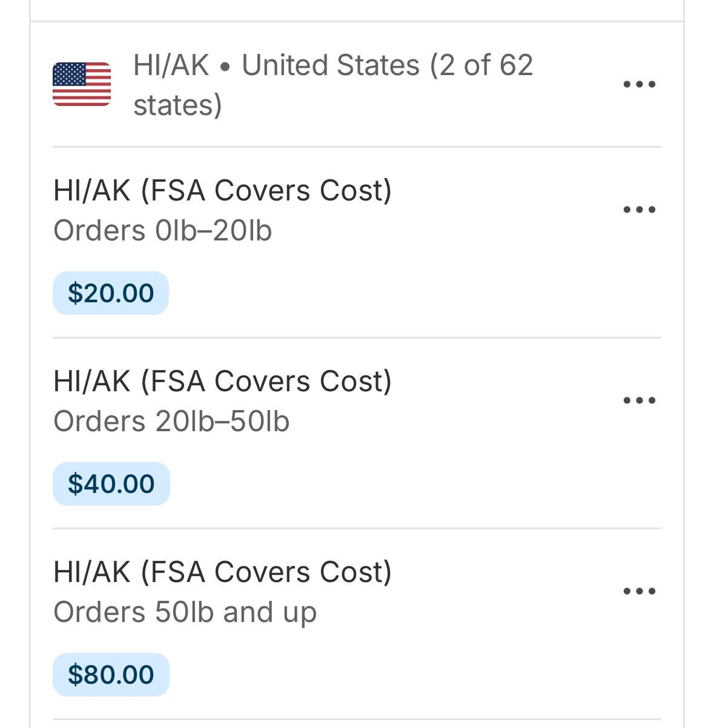Click the "HI/AK" zone name in the header

pos(171,65)
